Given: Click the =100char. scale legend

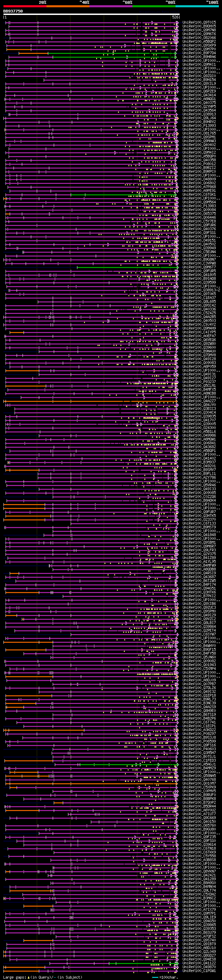Looking at the screenshot, I should (164, 977).
